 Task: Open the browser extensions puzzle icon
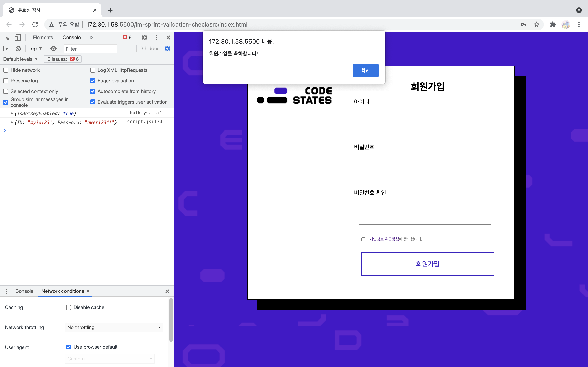[x=553, y=24]
